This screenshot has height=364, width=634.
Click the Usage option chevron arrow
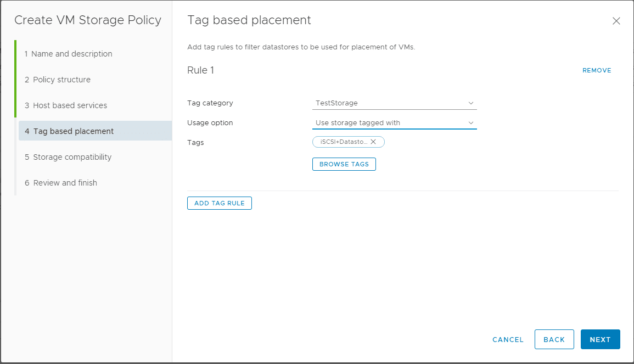[x=470, y=123]
